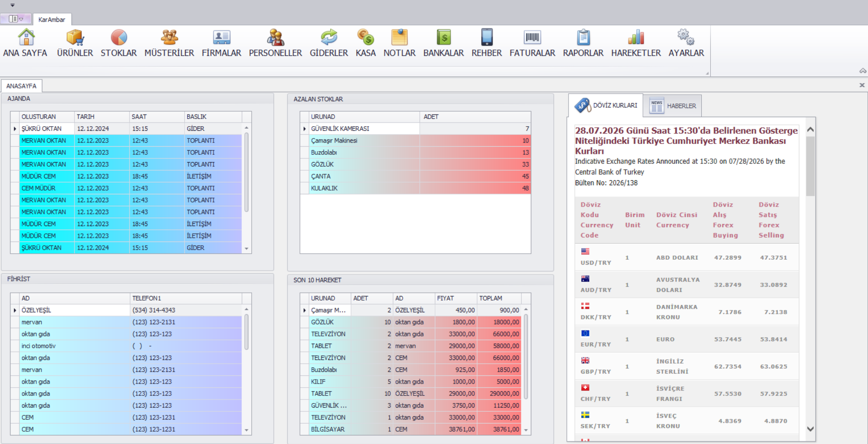Collapse the ribbon with the chevron arrow

click(863, 71)
